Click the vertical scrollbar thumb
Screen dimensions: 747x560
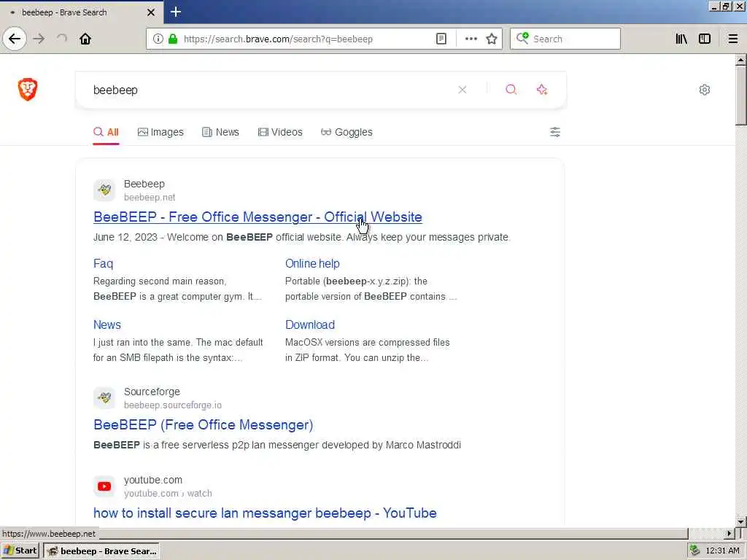740,96
